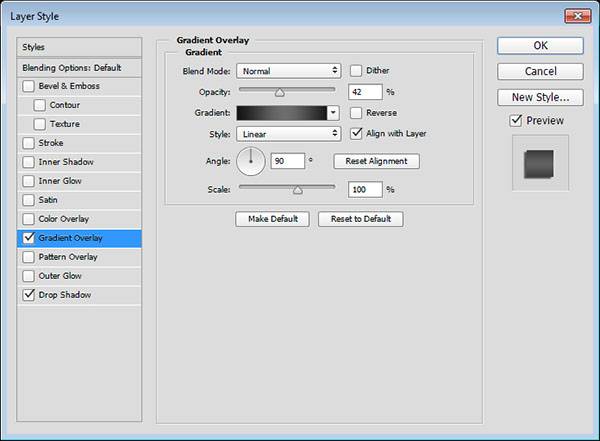This screenshot has width=600, height=441.
Task: Click the gradient color swatch bar
Action: tap(281, 113)
